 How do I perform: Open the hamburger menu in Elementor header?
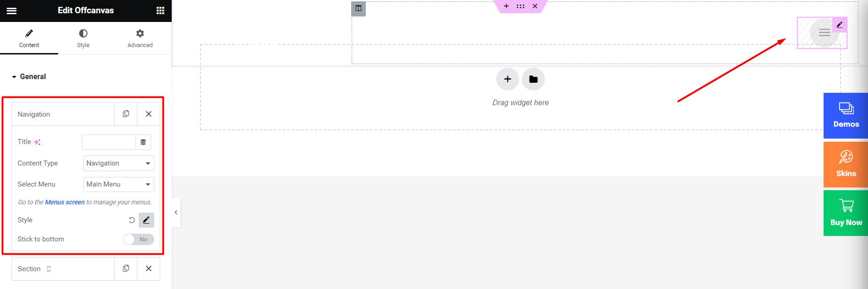tap(12, 11)
